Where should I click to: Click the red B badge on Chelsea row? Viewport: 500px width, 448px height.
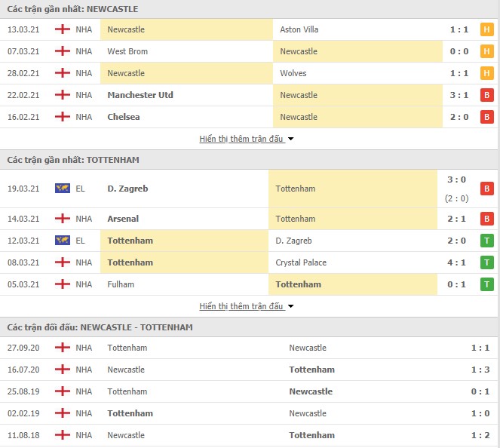[486, 117]
